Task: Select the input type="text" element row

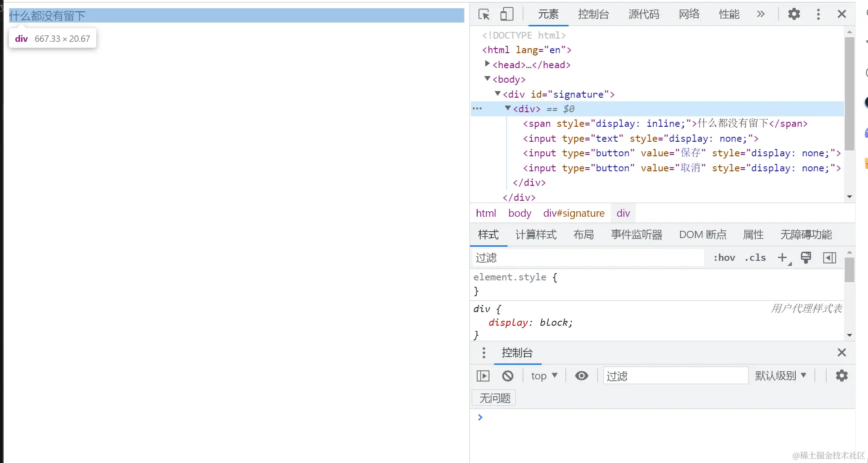Action: coord(641,139)
